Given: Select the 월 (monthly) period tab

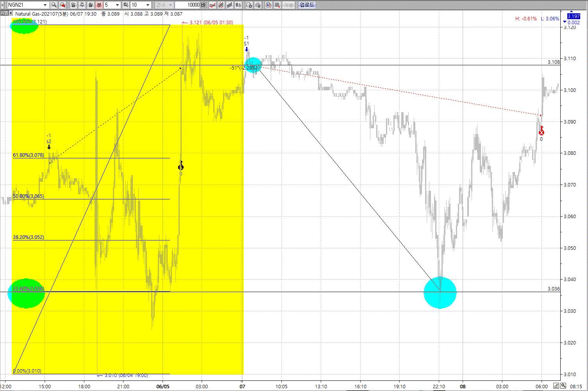Looking at the screenshot, I should tap(91, 5).
